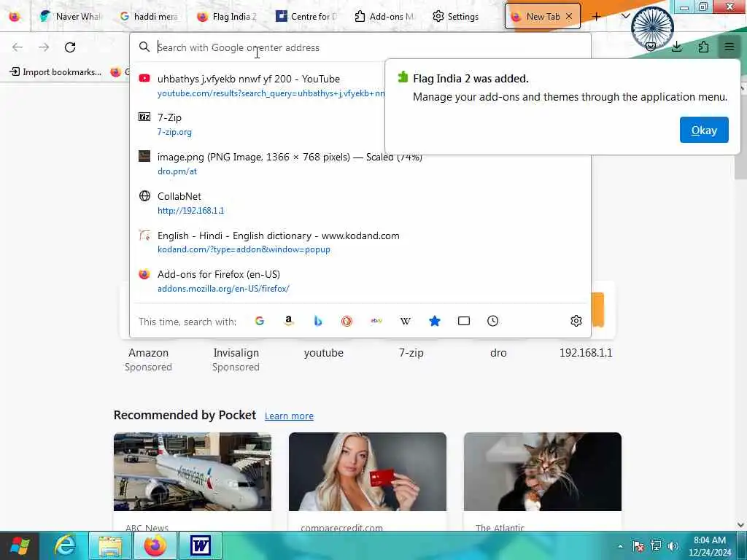Viewport: 747px width, 560px height.
Task: Search this time with DuckDuckGo
Action: click(347, 321)
